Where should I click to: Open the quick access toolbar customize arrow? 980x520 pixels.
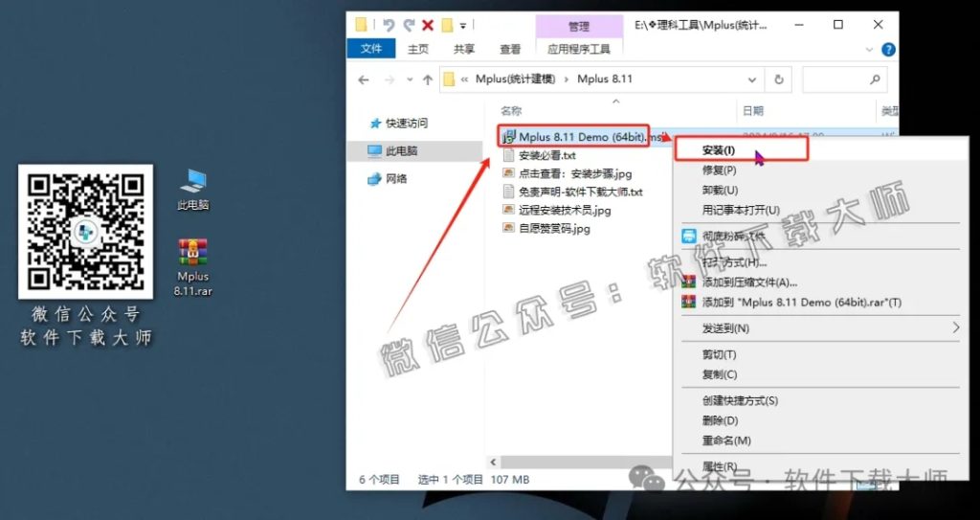point(463,26)
